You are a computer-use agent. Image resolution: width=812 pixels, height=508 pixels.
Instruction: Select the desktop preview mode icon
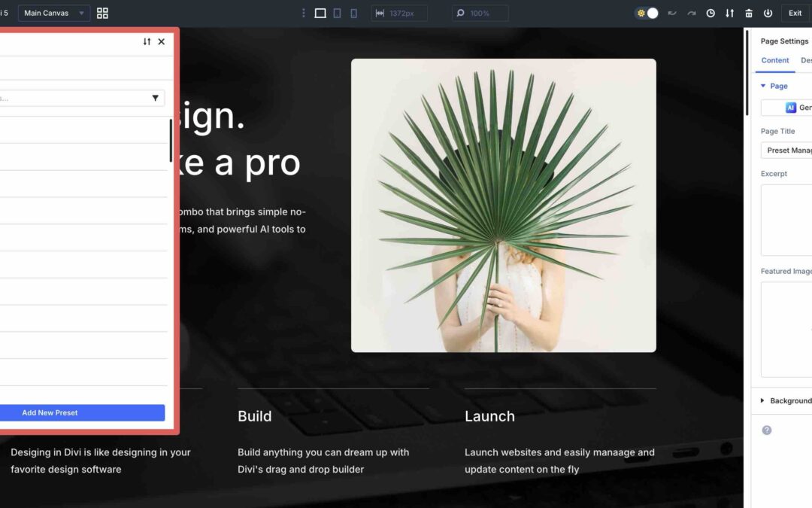tap(320, 13)
